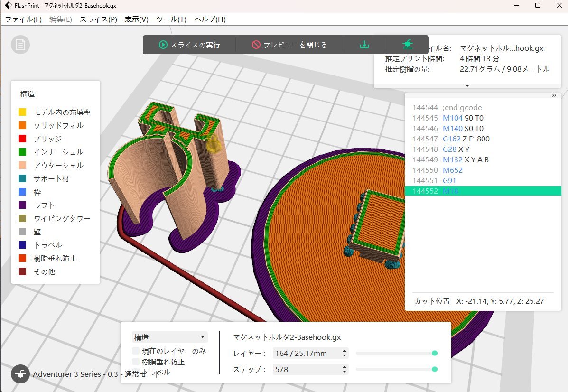Collapse the G-code panel with the » icon
The image size is (568, 392).
point(554,95)
